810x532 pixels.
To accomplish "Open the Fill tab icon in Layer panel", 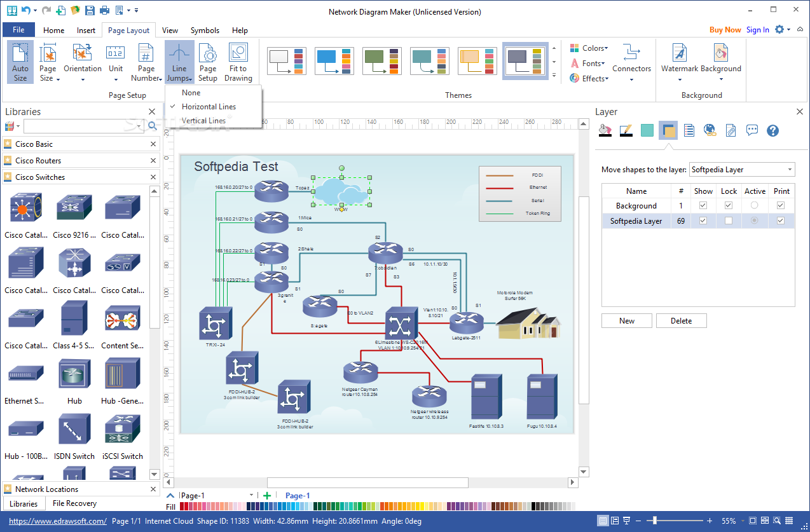I will coord(605,130).
